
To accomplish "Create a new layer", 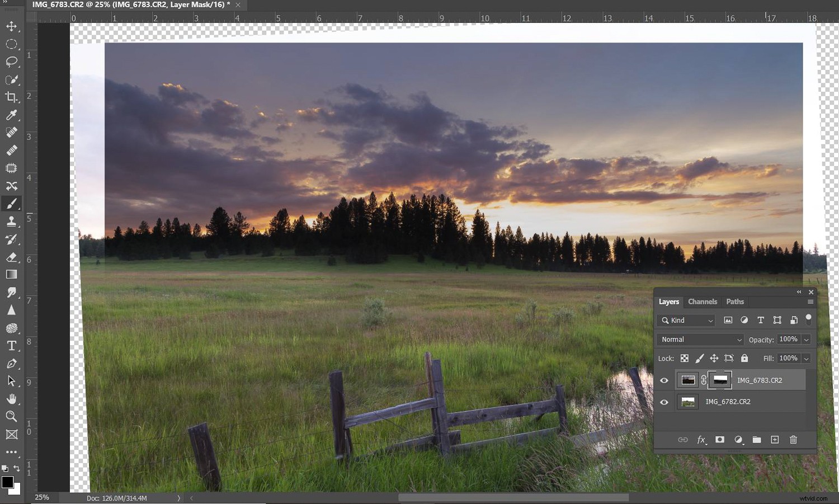I will point(775,440).
